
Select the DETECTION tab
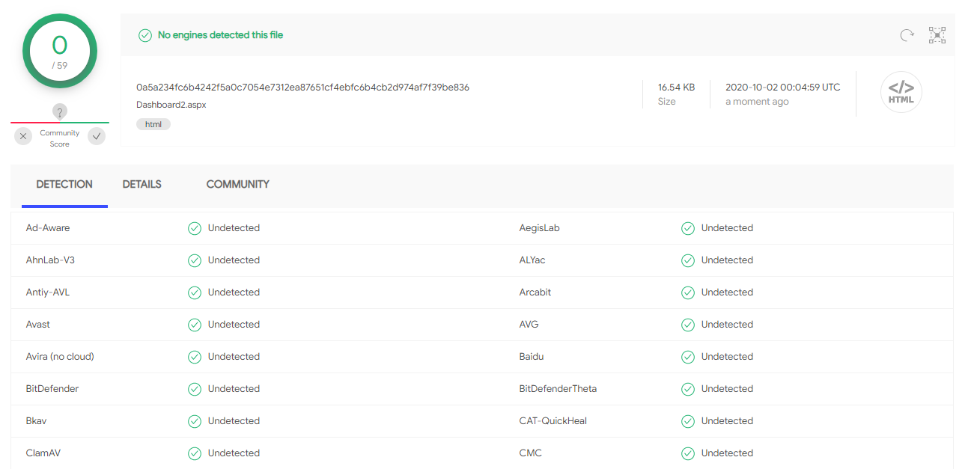point(64,184)
